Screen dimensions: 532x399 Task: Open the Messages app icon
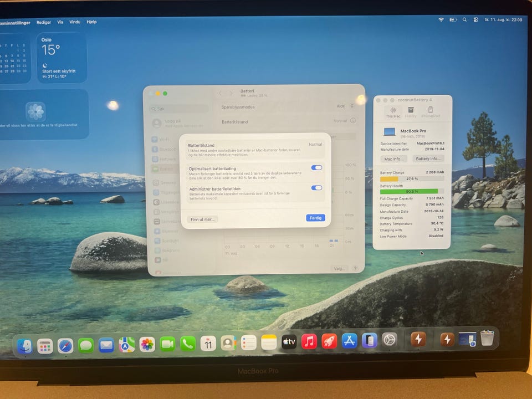(x=85, y=345)
